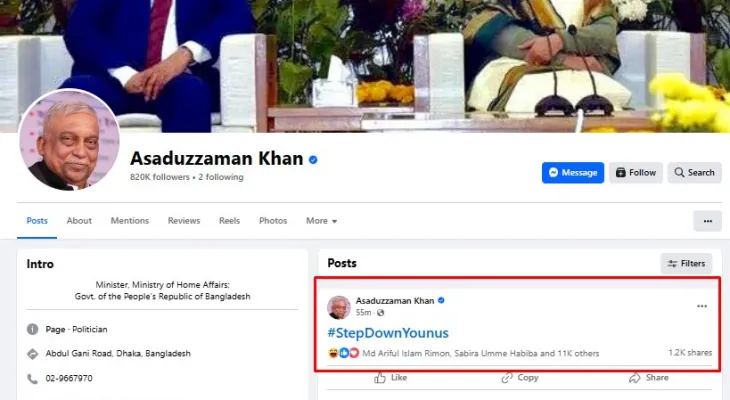Follow the Asaduzzaman Khan page

click(635, 173)
